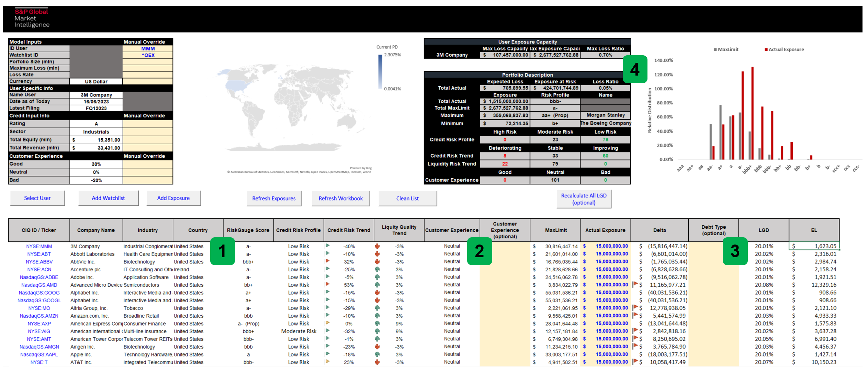This screenshot has width=868, height=374.
Task: Open the NasdaqGS:AAPL ticker link
Action: [39, 354]
